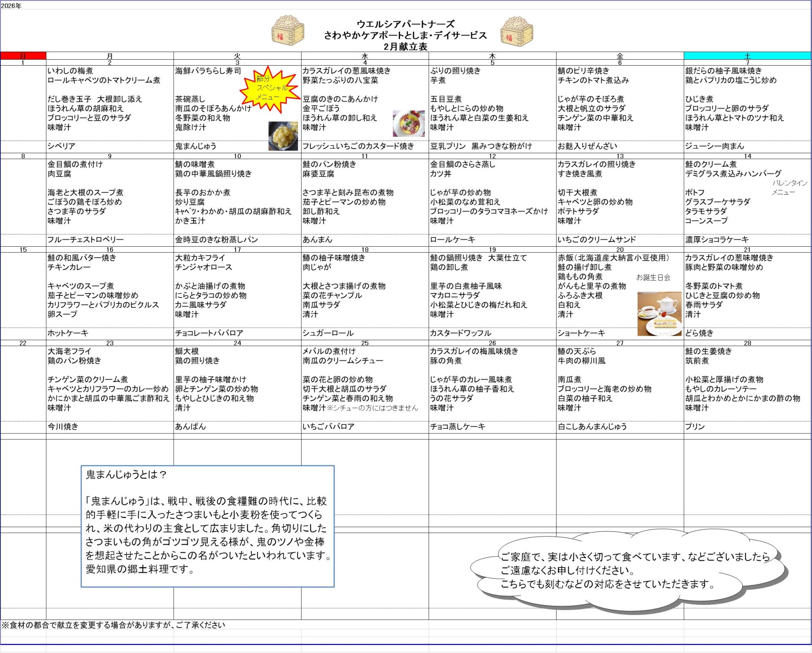Select the Thursday column header

492,56
